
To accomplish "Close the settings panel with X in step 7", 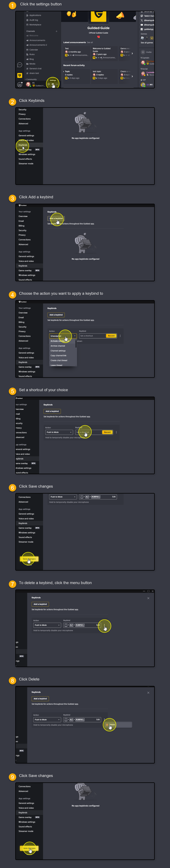I will (148, 598).
